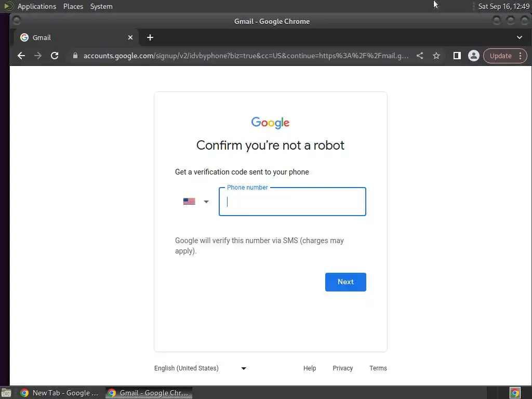The height and width of the screenshot is (399, 532).
Task: Select the Gmail tab
Action: [x=76, y=37]
